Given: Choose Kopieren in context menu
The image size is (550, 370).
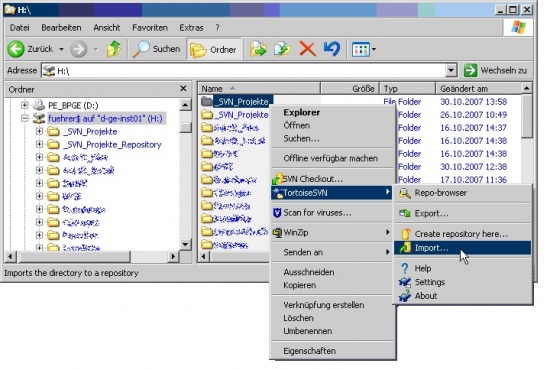Looking at the screenshot, I should (333, 285).
